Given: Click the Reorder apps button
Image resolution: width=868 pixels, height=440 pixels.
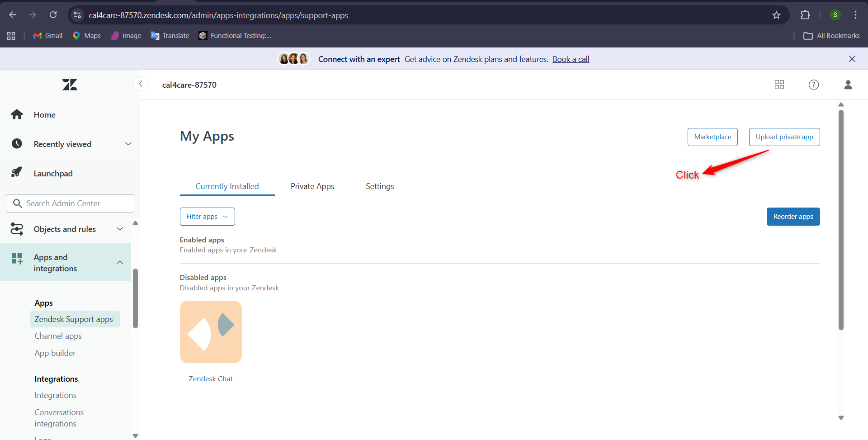Looking at the screenshot, I should pyautogui.click(x=793, y=217).
